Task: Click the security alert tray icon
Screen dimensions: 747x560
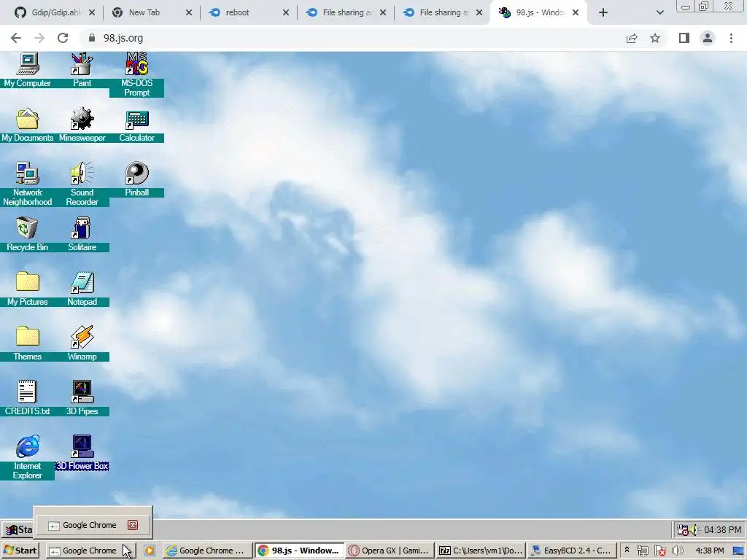Action: click(659, 551)
